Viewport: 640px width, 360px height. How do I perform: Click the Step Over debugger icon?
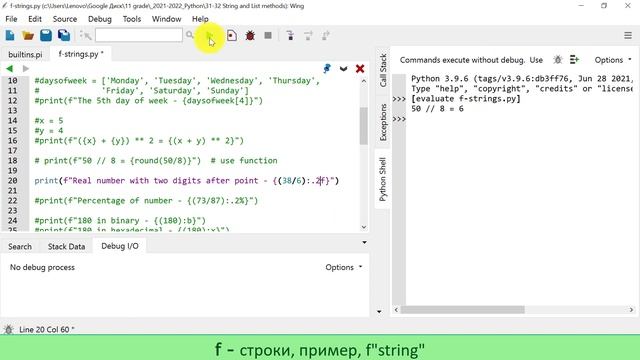(308, 36)
